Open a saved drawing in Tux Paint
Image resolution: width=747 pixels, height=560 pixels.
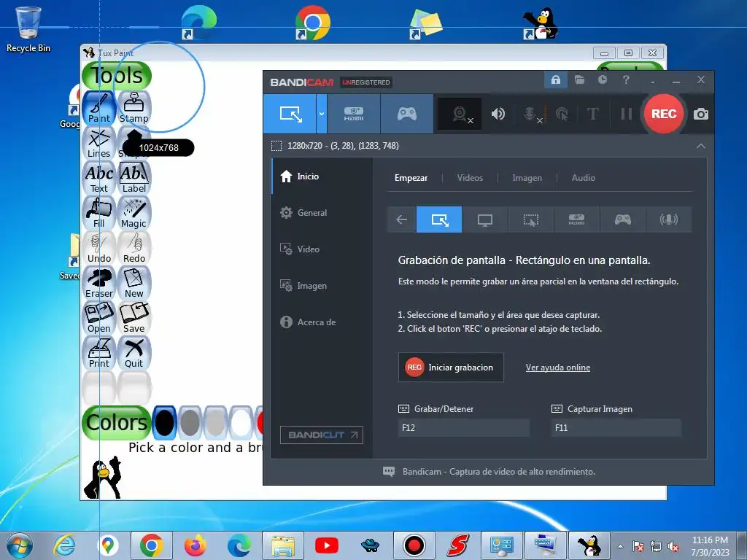pyautogui.click(x=99, y=318)
